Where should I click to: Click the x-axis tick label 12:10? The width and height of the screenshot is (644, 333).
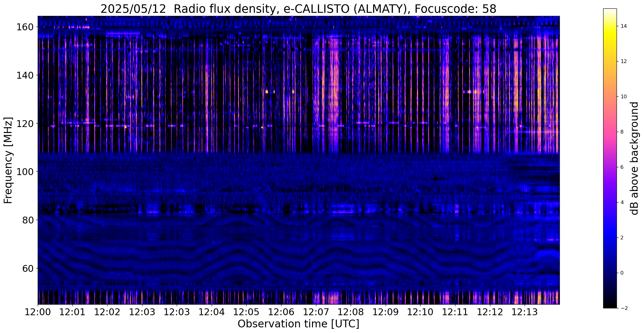420,312
